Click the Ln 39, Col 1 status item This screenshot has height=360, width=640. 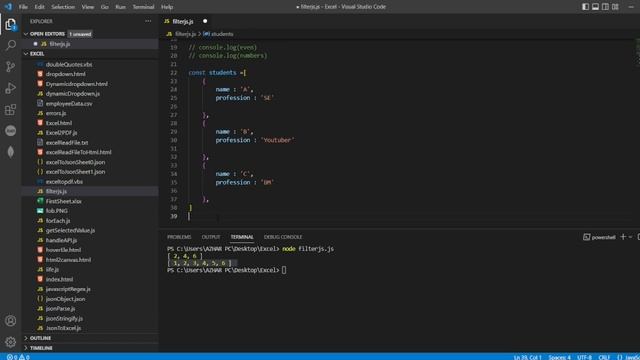528,357
